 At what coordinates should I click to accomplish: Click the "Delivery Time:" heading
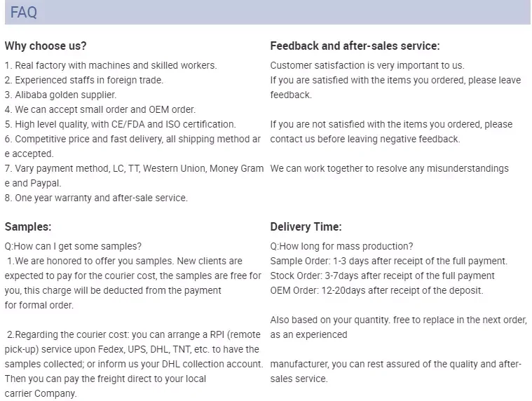(306, 226)
